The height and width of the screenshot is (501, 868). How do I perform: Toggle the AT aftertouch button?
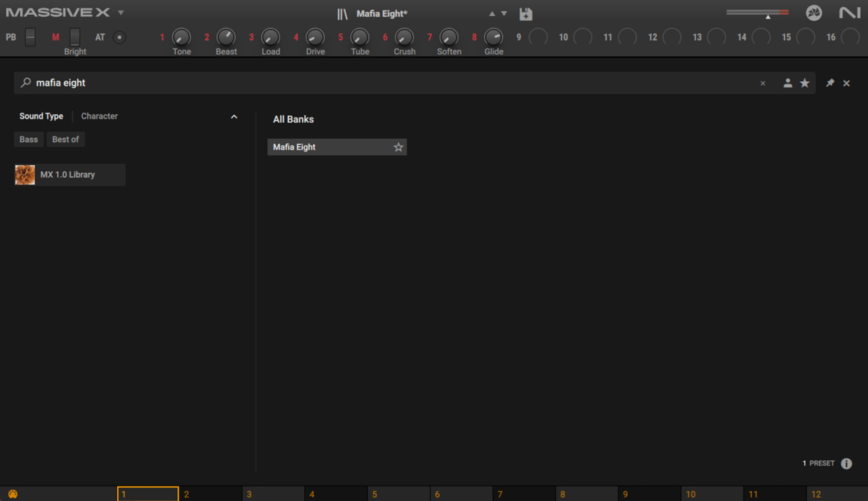point(119,37)
